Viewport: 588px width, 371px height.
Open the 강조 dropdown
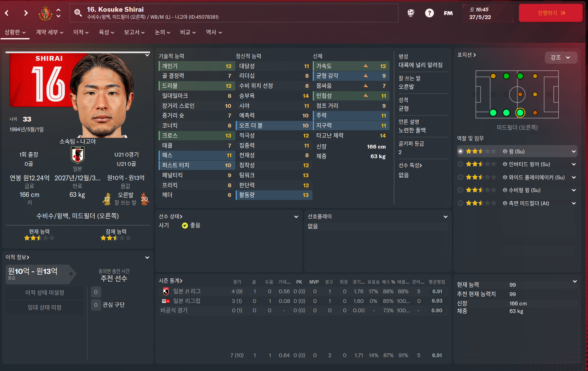point(561,57)
